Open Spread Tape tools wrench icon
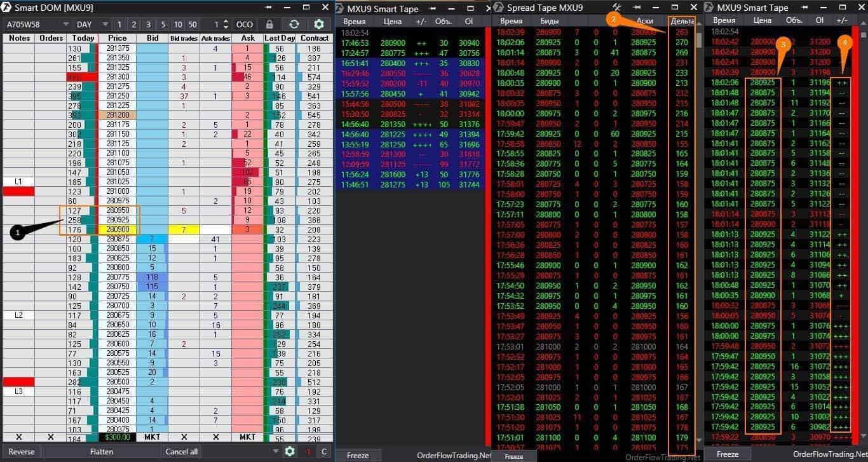Screen dimensions: 868x462 [616, 7]
